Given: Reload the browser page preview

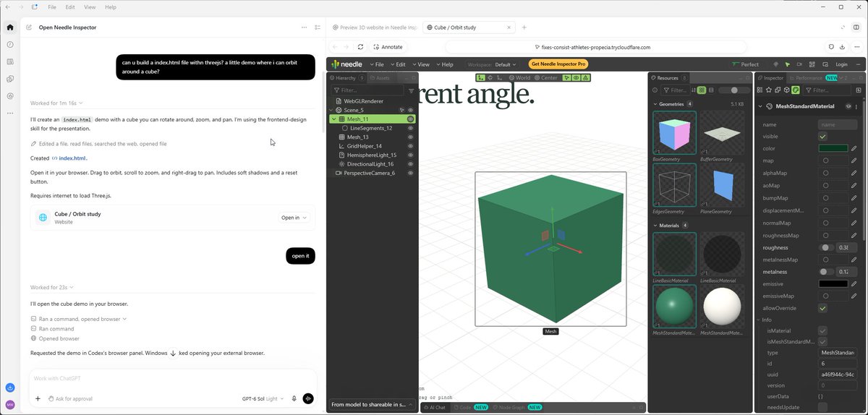Looking at the screenshot, I should 361,47.
